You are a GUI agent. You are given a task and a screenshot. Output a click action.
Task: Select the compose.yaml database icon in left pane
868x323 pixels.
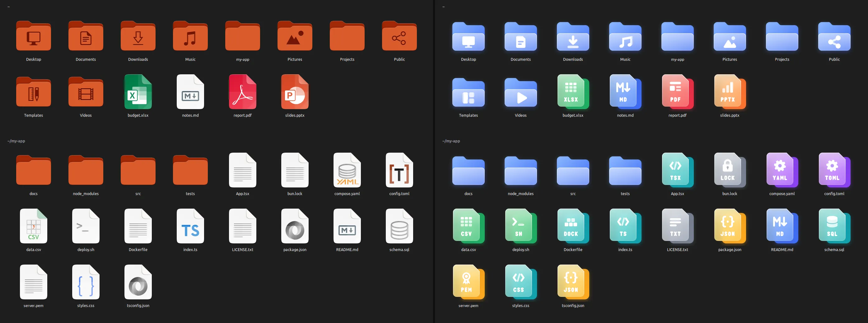347,170
